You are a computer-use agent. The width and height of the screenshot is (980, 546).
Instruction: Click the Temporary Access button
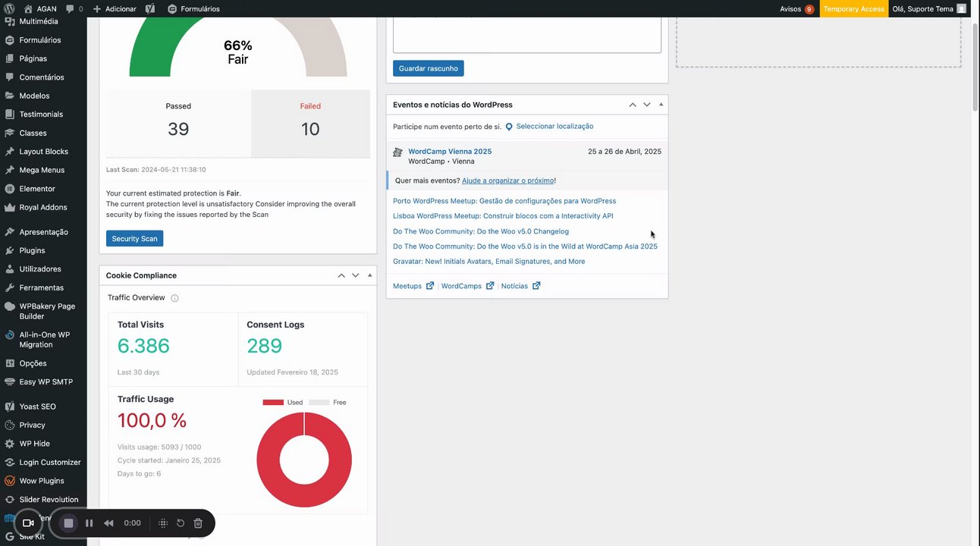point(854,8)
